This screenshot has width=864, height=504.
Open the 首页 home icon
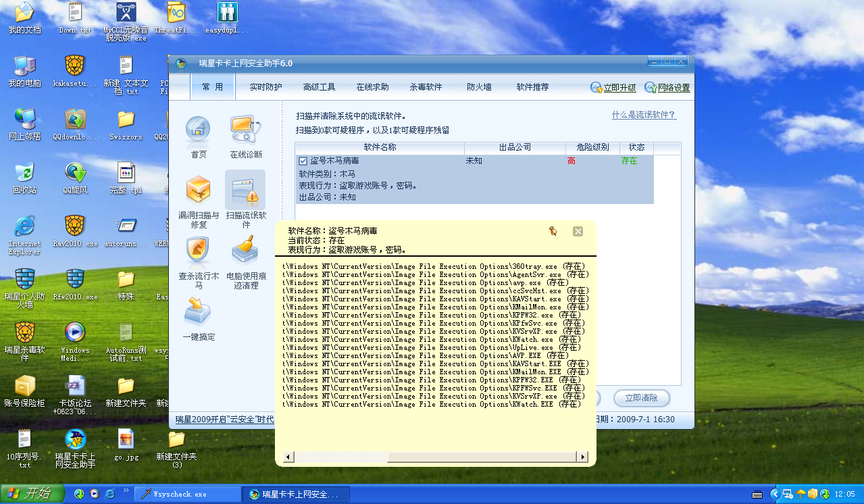198,135
